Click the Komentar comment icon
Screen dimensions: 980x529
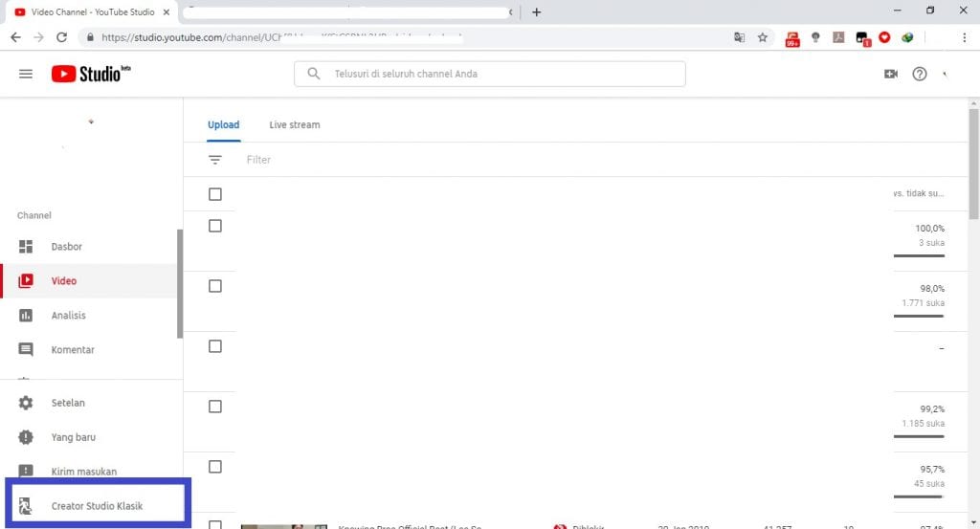point(26,350)
